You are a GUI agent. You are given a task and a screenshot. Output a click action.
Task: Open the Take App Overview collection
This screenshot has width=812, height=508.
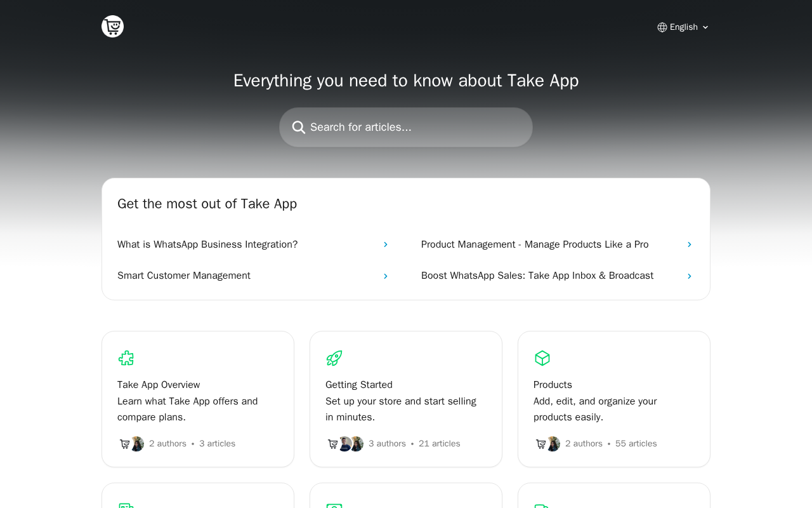tap(159, 385)
